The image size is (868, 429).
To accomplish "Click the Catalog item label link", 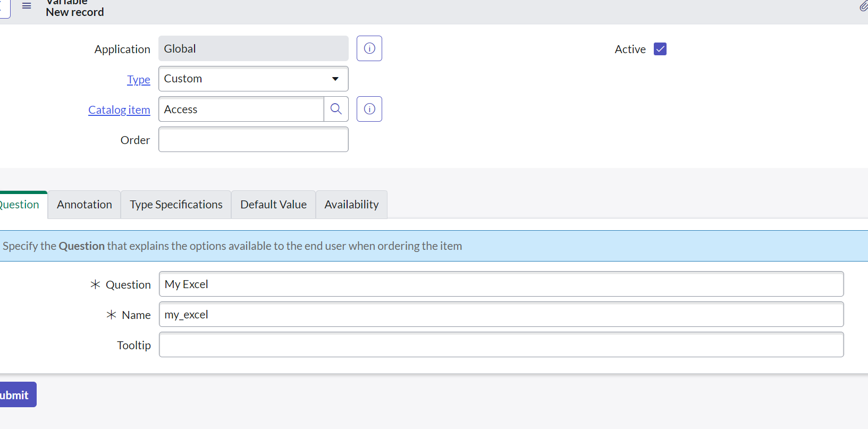I will click(x=119, y=110).
